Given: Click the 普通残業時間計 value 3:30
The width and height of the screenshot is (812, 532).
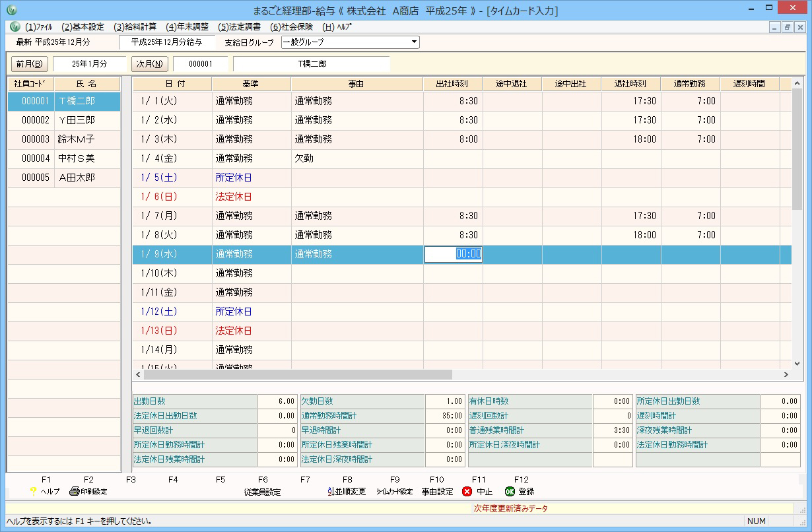Looking at the screenshot, I should pos(613,430).
